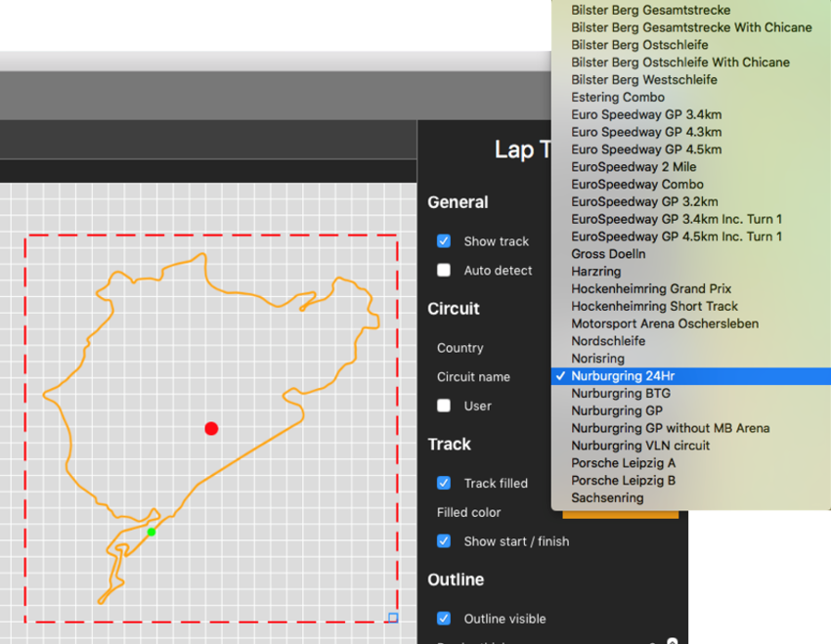Select EuroSpeedway Combo circuit
This screenshot has width=831, height=644.
pos(691,185)
